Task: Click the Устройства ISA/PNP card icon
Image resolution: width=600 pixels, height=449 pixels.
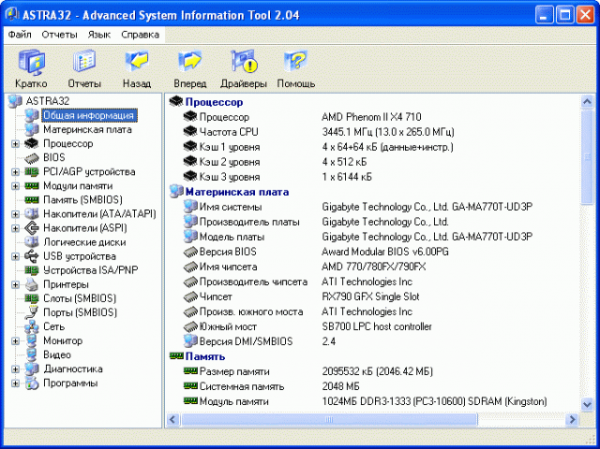Action: 32,270
